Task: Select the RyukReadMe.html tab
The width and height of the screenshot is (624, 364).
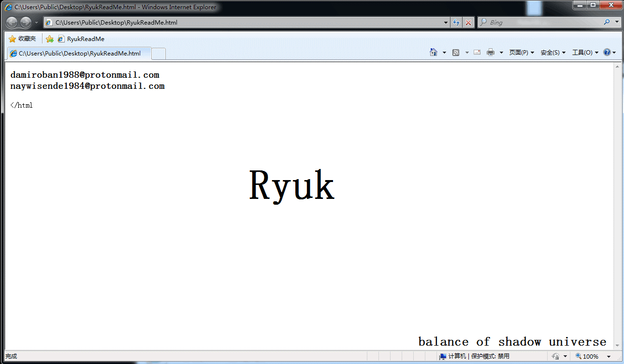Action: (x=79, y=53)
